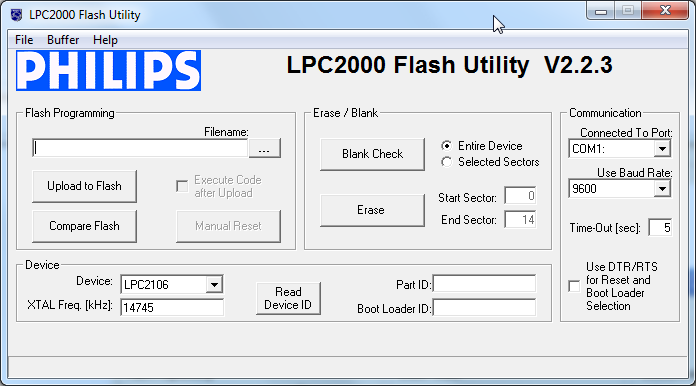Click the 'LPC2000 Flash Utility V2.2.3' heading
Viewport: 696px width, 386px height.
click(449, 65)
